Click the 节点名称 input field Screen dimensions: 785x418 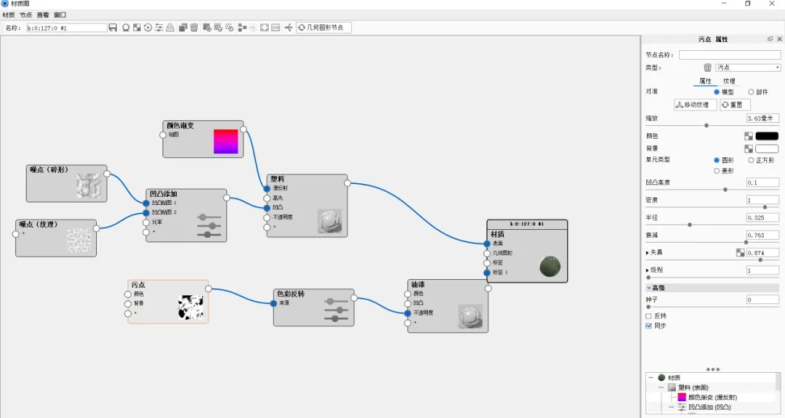click(729, 54)
